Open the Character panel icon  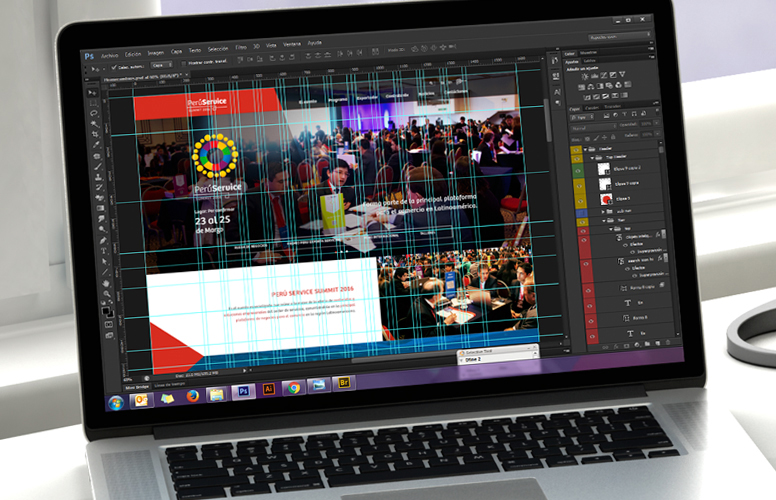pyautogui.click(x=557, y=92)
